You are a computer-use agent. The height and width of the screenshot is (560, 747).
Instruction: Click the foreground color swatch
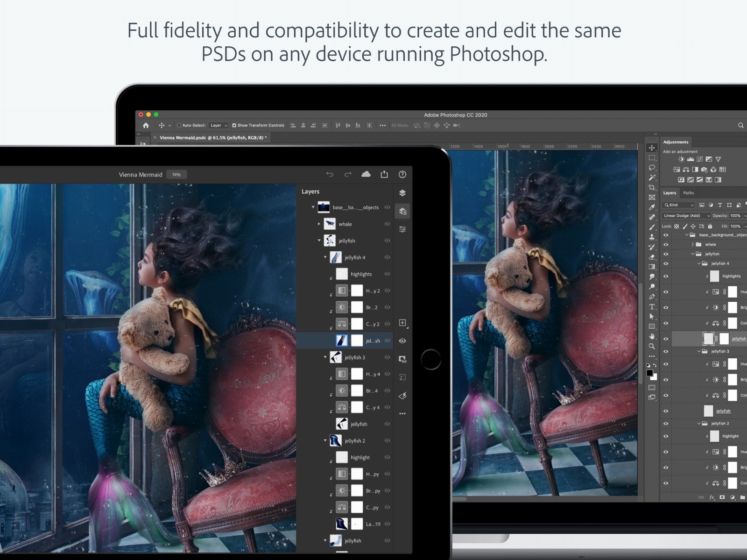[x=649, y=373]
